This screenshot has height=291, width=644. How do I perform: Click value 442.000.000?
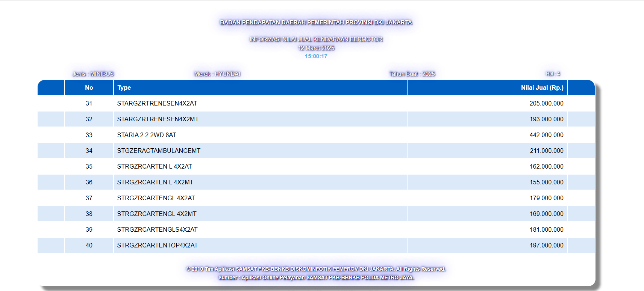tap(546, 135)
